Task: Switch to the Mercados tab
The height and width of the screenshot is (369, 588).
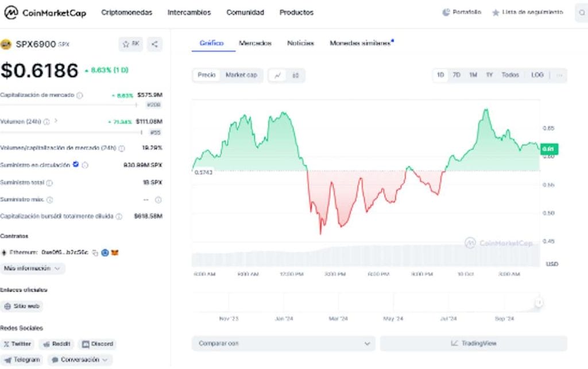Action: [255, 43]
